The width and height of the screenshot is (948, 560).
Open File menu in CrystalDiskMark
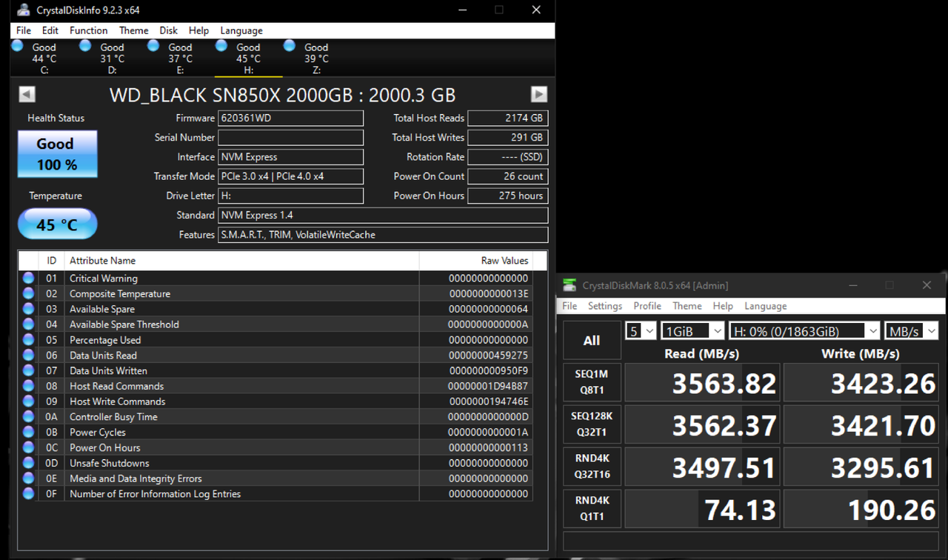pyautogui.click(x=570, y=306)
